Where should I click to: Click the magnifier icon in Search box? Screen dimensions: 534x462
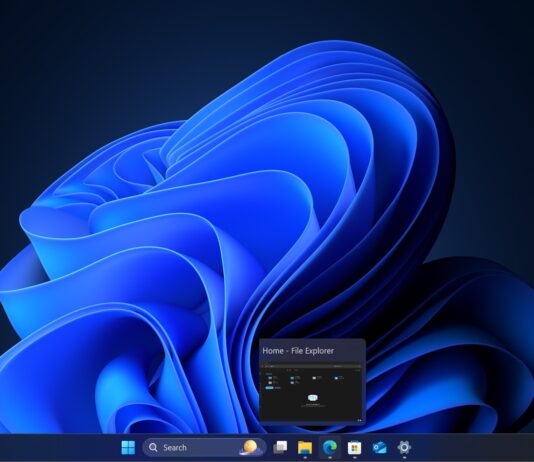click(153, 447)
